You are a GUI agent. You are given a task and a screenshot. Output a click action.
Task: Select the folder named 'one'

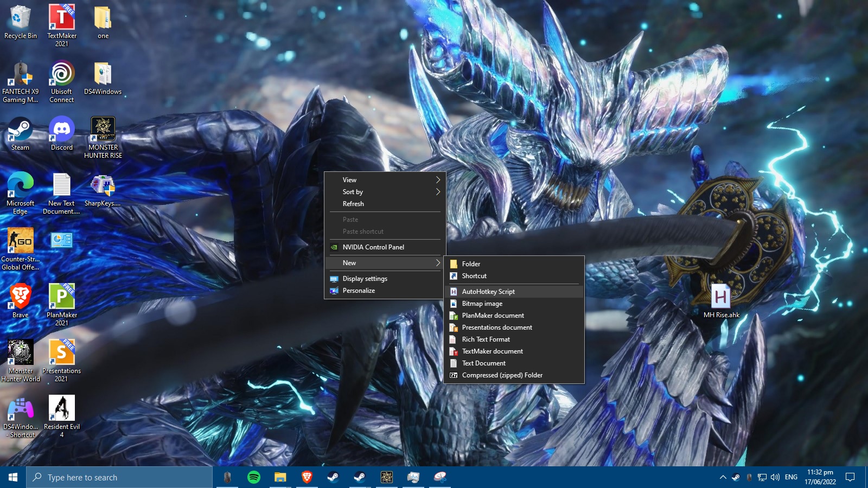coord(103,23)
